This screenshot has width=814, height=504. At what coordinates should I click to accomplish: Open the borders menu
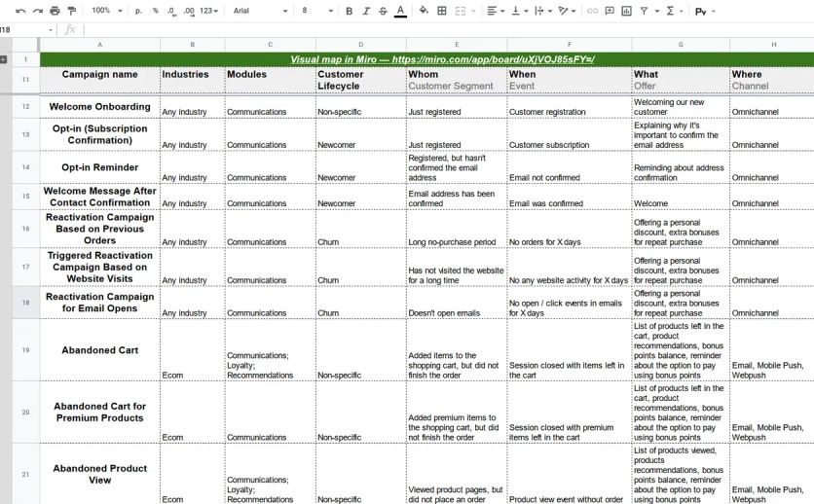(442, 11)
